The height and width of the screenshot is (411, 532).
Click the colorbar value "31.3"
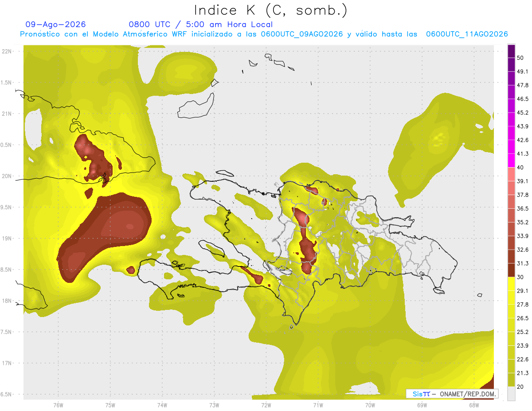pyautogui.click(x=523, y=263)
